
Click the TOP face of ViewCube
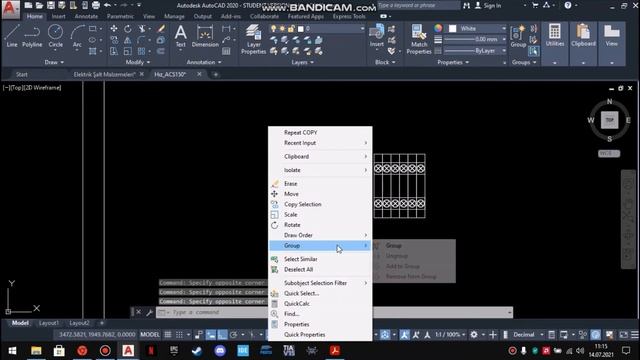(x=609, y=120)
